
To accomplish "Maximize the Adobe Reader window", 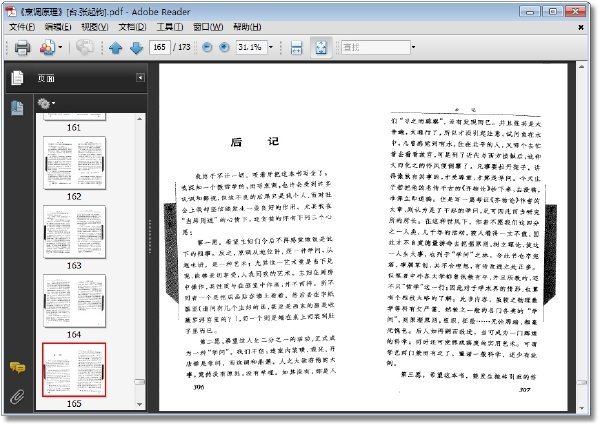I will click(553, 11).
